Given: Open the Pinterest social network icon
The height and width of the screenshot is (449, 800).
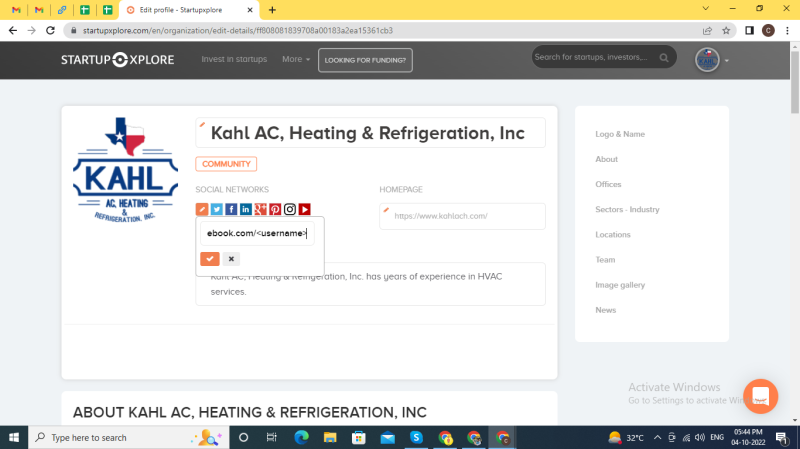Looking at the screenshot, I should point(275,209).
